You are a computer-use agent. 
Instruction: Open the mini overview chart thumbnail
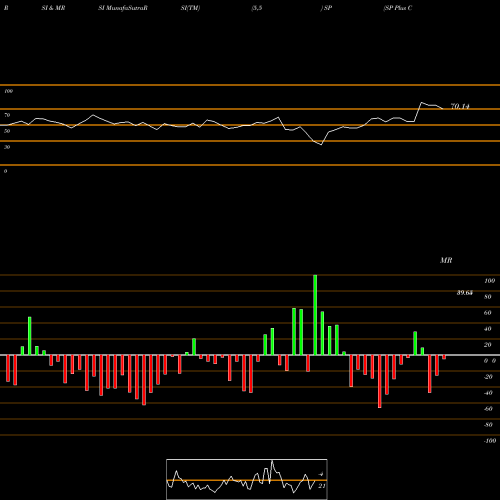(247, 479)
